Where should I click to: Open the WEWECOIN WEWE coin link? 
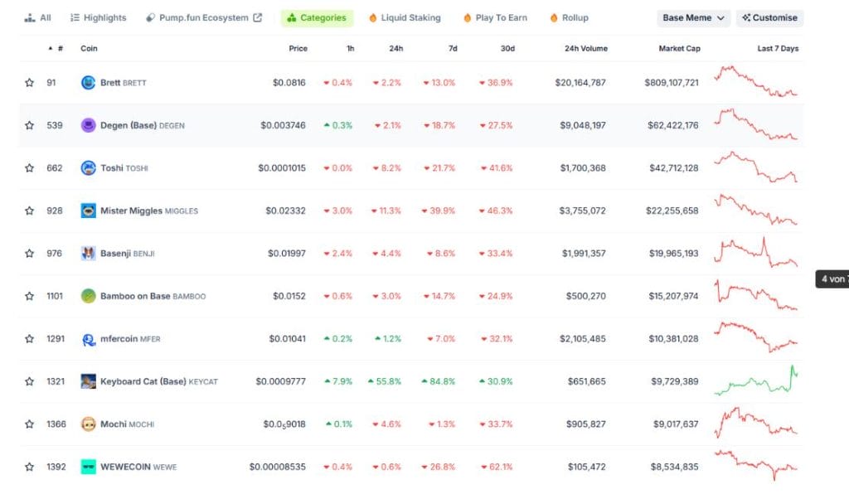click(138, 467)
